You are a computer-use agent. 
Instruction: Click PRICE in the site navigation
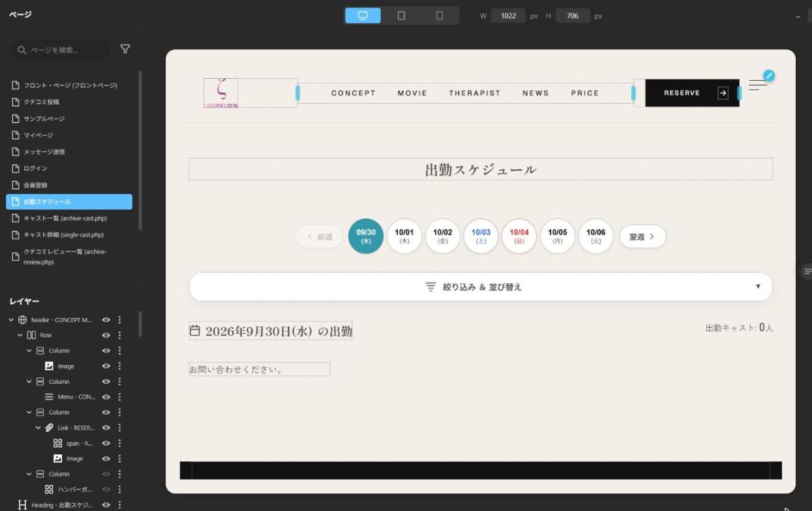[585, 93]
